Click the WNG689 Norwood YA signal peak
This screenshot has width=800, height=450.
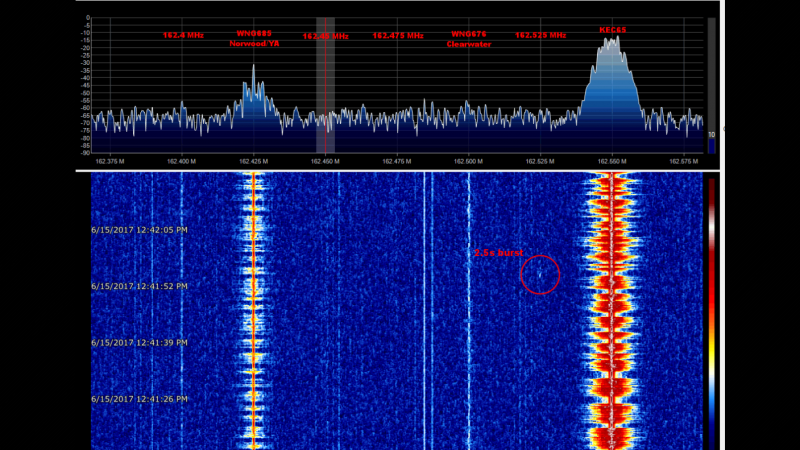[253, 68]
